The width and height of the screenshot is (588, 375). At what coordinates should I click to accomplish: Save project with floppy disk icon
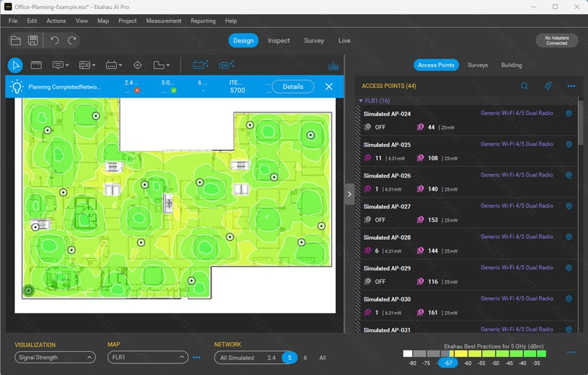[x=33, y=40]
